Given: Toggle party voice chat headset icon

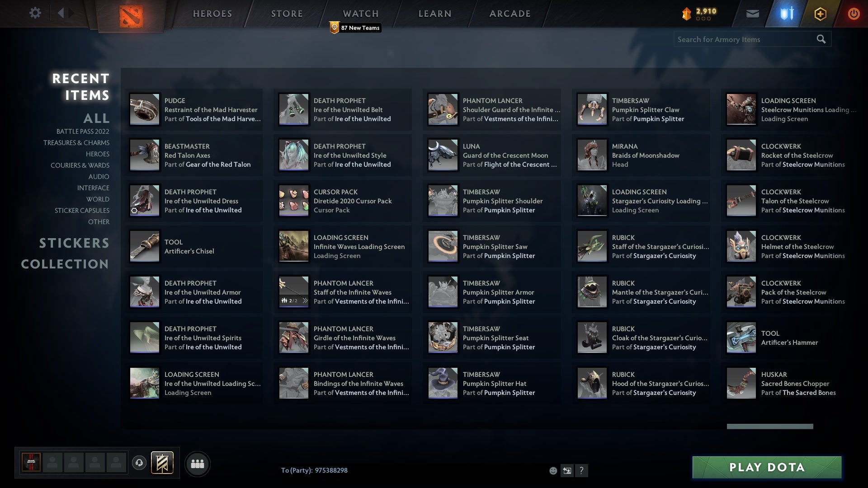Looking at the screenshot, I should click(139, 463).
